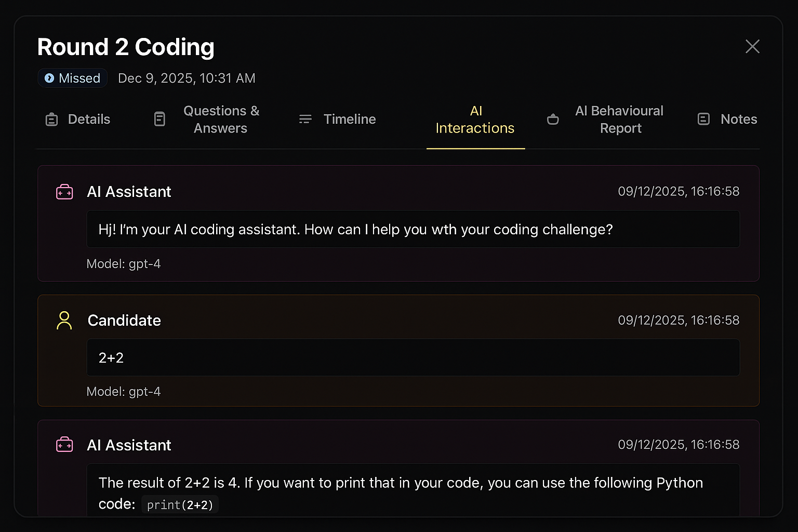Click the Missed status badge
The height and width of the screenshot is (532, 798).
click(x=73, y=78)
